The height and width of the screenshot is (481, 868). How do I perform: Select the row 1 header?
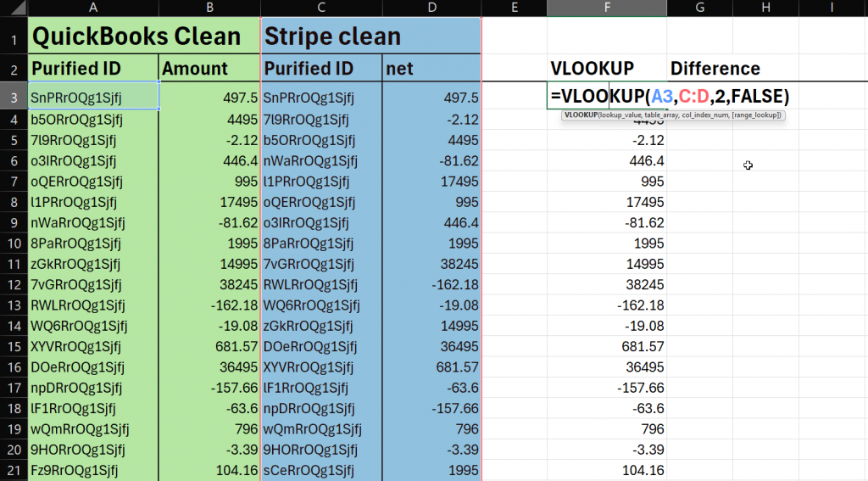[x=14, y=37]
